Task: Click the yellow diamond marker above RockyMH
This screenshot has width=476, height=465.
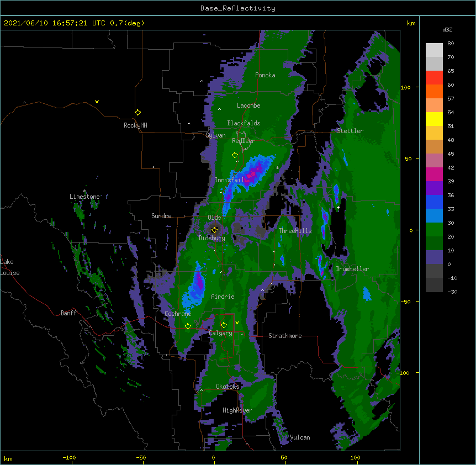Action: (138, 113)
